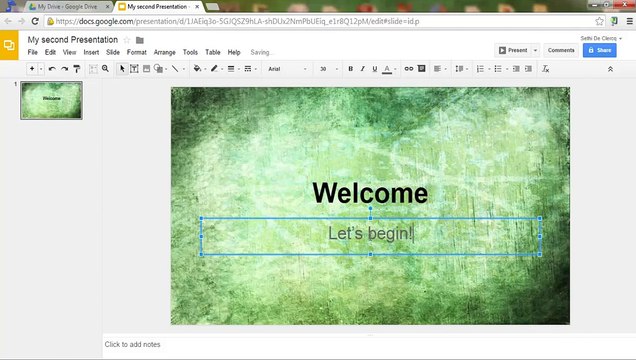Click the Welcome title text on slide
This screenshot has width=636, height=360.
coord(370,193)
